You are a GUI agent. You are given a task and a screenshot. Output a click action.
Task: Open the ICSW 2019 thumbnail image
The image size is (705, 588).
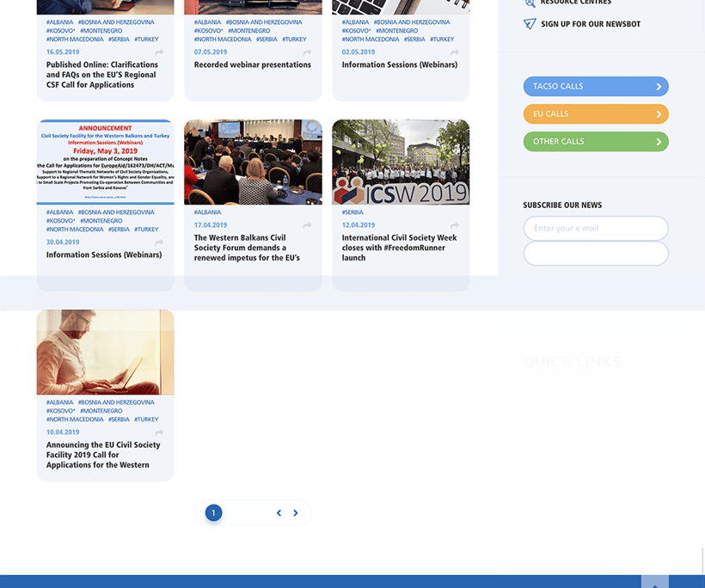coord(401,162)
